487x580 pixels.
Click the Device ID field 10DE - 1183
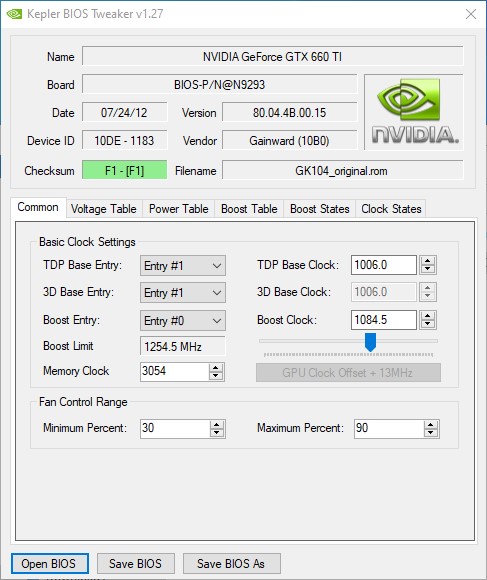pos(124,141)
